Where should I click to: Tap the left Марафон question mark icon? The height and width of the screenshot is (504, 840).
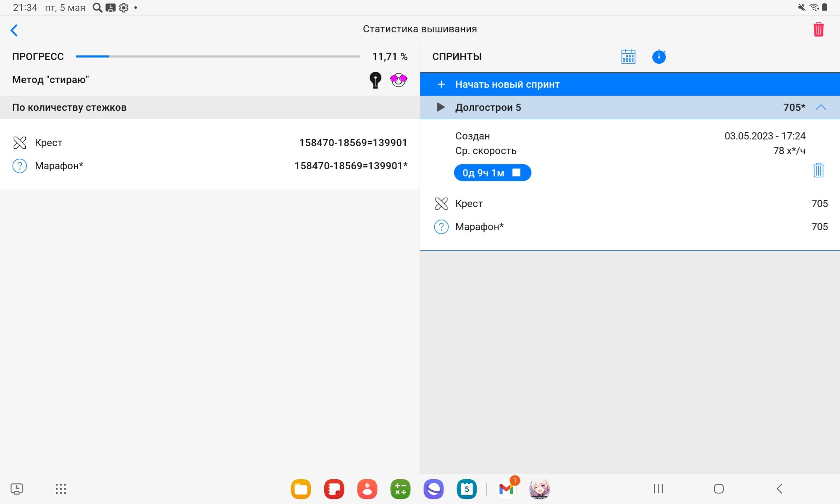coord(20,166)
